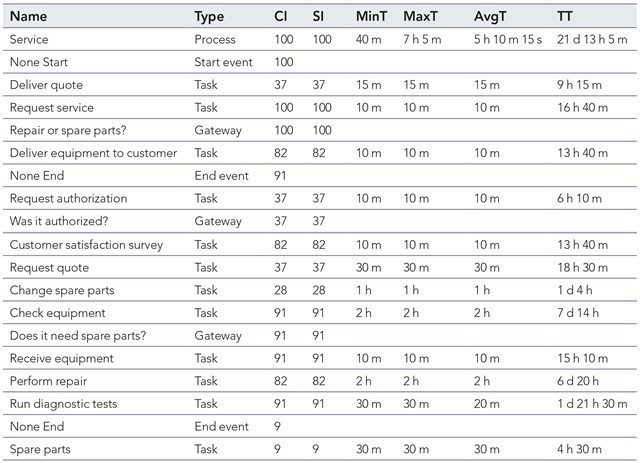Select the Check equipment row name

[52, 313]
